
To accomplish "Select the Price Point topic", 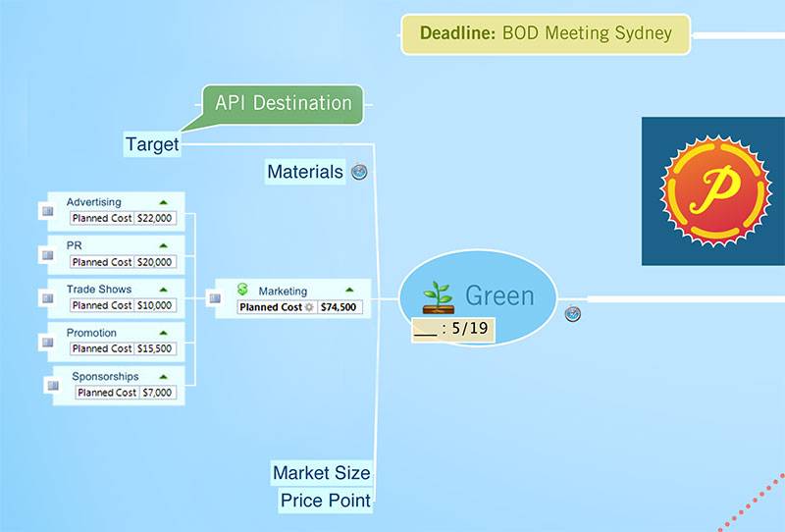I will click(x=326, y=501).
